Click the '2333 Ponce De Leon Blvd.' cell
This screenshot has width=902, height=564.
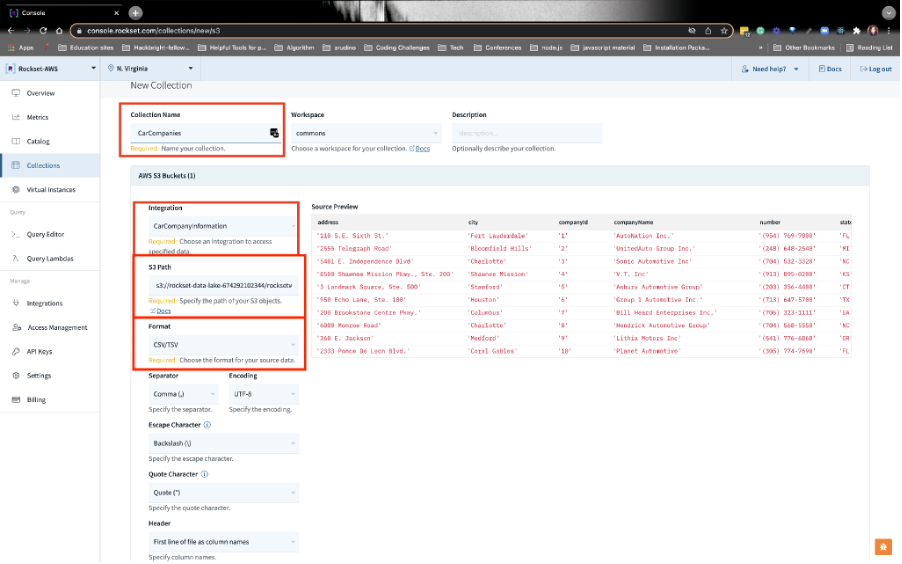(x=363, y=351)
